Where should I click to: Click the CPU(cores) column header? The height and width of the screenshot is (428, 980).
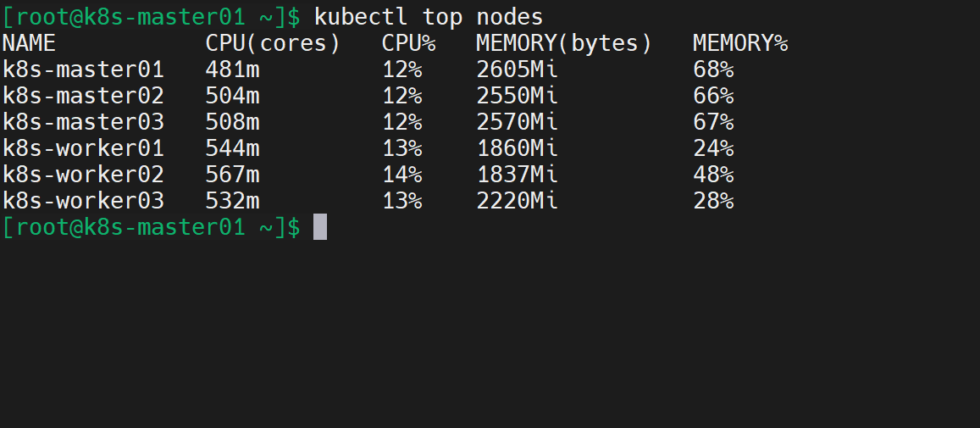[x=272, y=43]
